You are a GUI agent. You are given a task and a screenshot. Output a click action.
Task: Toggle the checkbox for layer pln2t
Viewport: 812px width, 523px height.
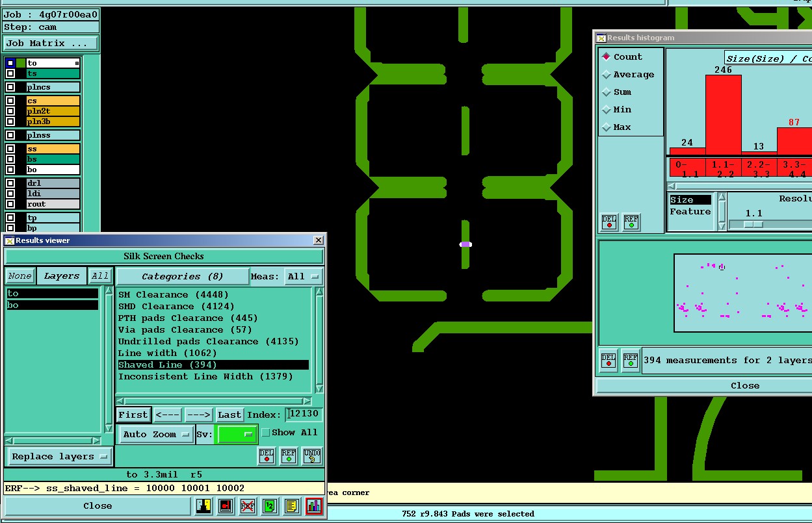(x=10, y=111)
